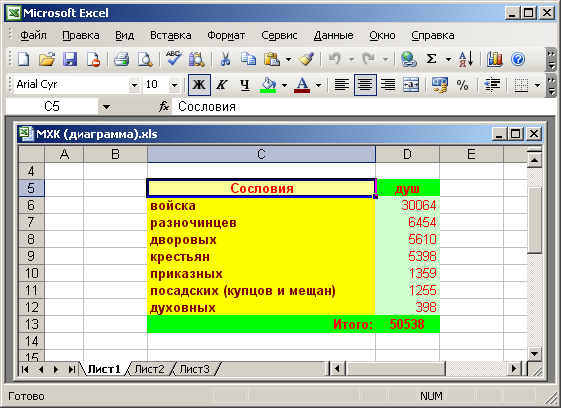Expand the Fill Color dropdown arrow
This screenshot has height=408, width=561.
point(284,85)
